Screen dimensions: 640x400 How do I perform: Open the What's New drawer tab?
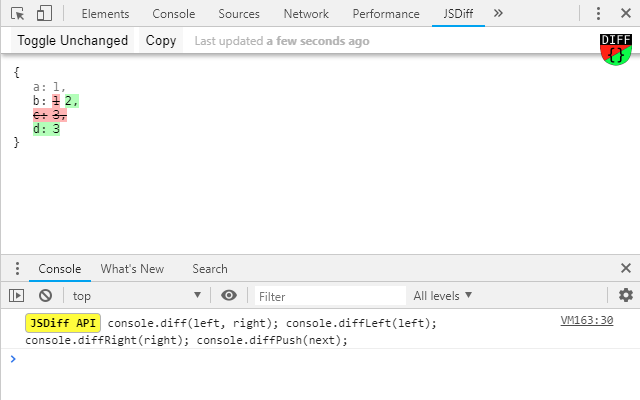point(132,269)
